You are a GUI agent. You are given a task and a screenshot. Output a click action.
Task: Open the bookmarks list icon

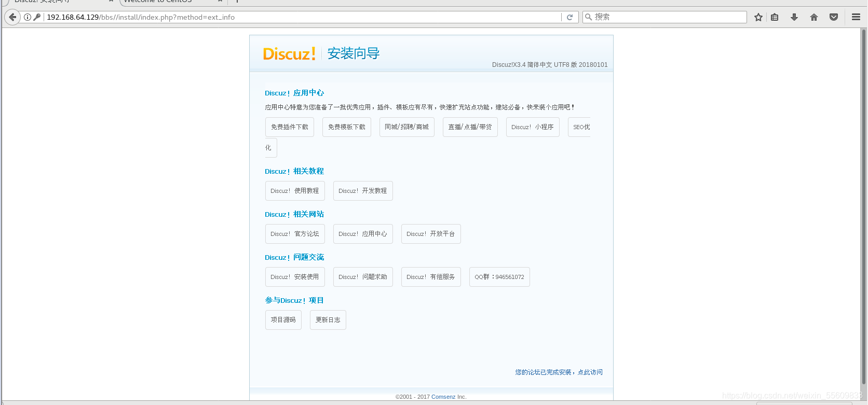click(x=775, y=17)
